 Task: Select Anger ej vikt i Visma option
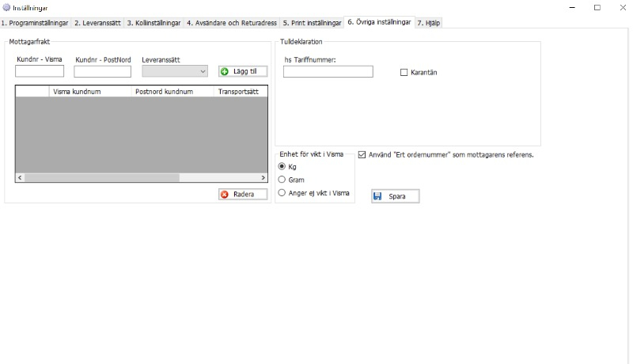tap(282, 193)
